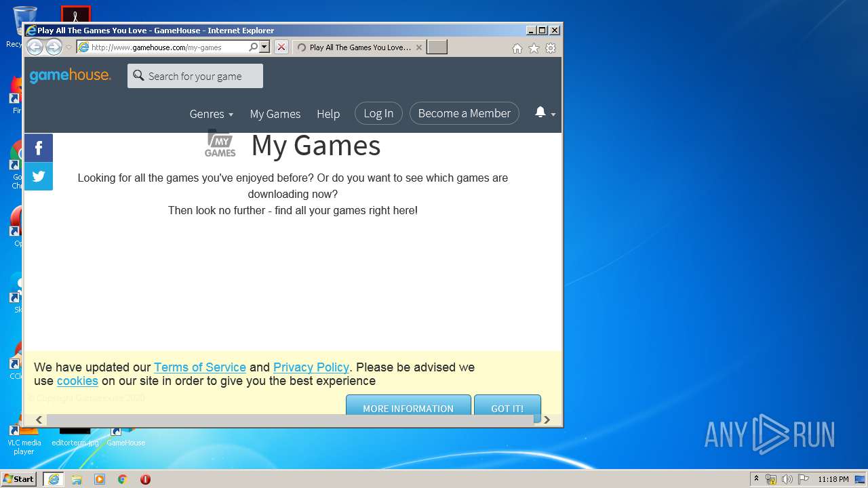Click the Search for your game field
The height and width of the screenshot is (488, 868).
coord(195,76)
